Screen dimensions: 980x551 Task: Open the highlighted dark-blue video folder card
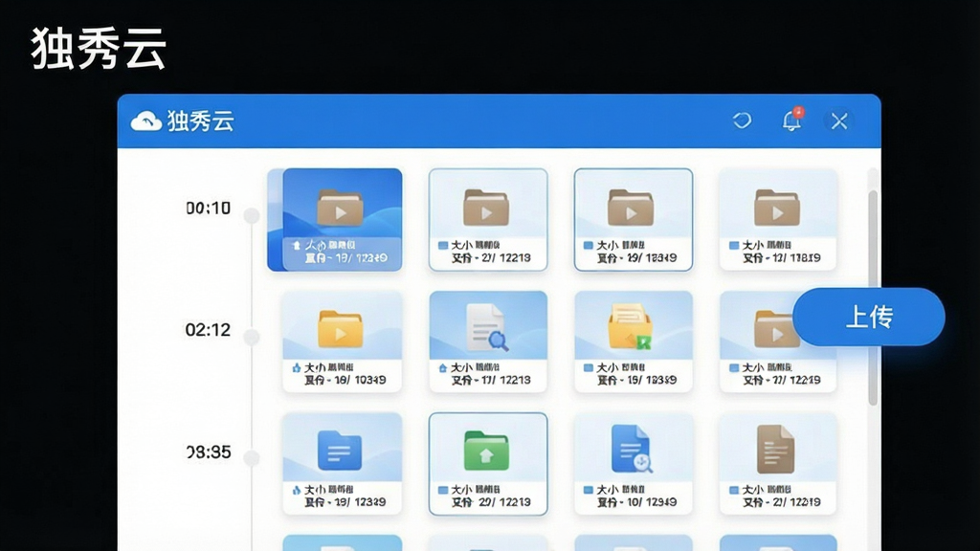coord(335,219)
